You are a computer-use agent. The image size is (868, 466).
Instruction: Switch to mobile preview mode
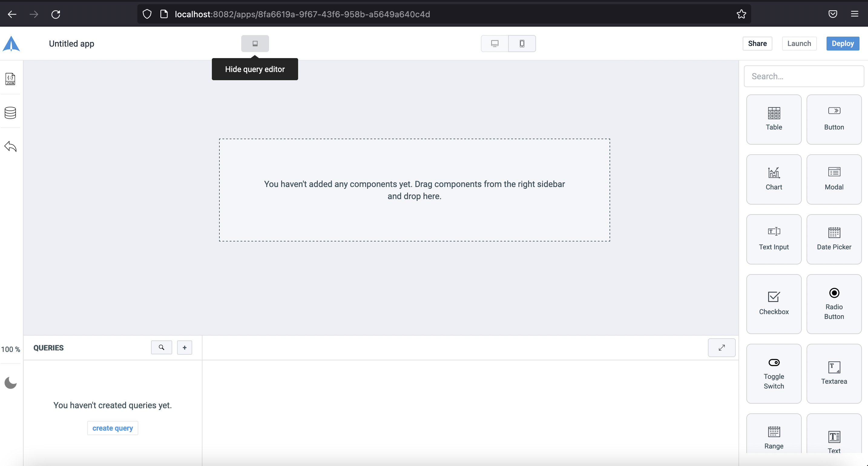522,44
